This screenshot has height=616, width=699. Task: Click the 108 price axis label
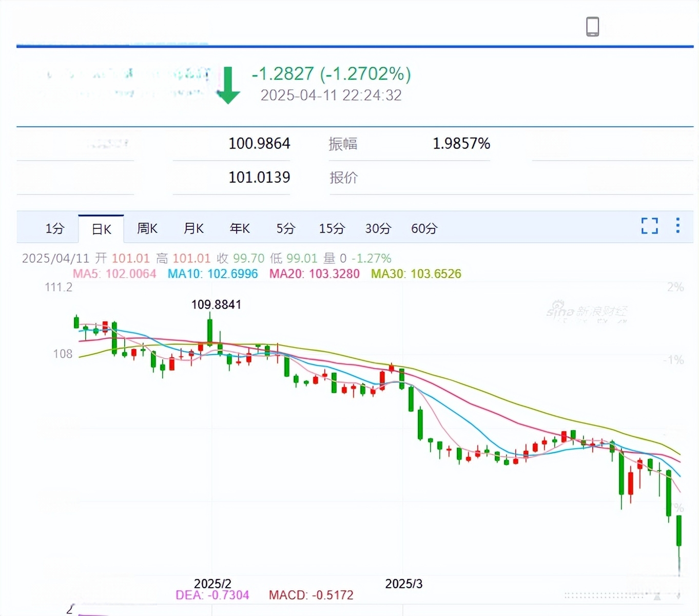click(63, 354)
